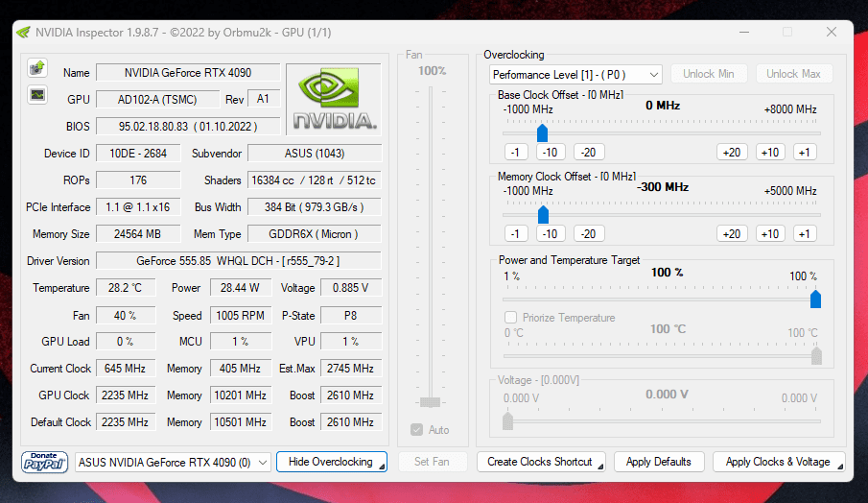868x503 pixels.
Task: Click the Unlock Min button
Action: (x=709, y=74)
